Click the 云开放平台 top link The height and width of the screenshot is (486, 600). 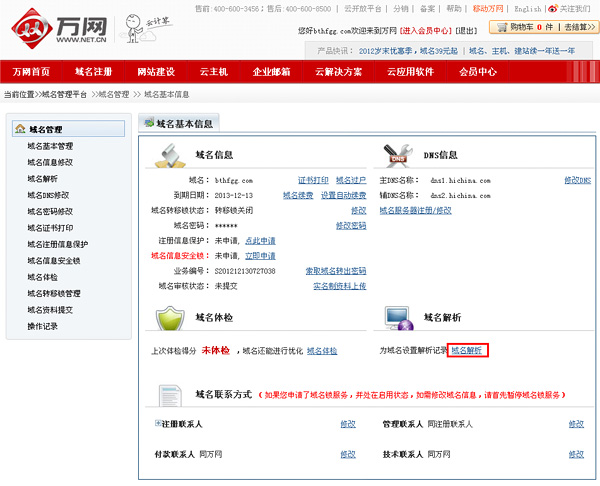point(363,8)
